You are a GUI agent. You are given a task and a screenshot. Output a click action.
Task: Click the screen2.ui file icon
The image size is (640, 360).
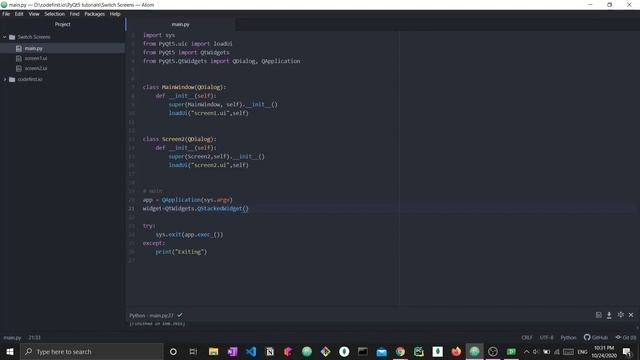pyautogui.click(x=19, y=68)
